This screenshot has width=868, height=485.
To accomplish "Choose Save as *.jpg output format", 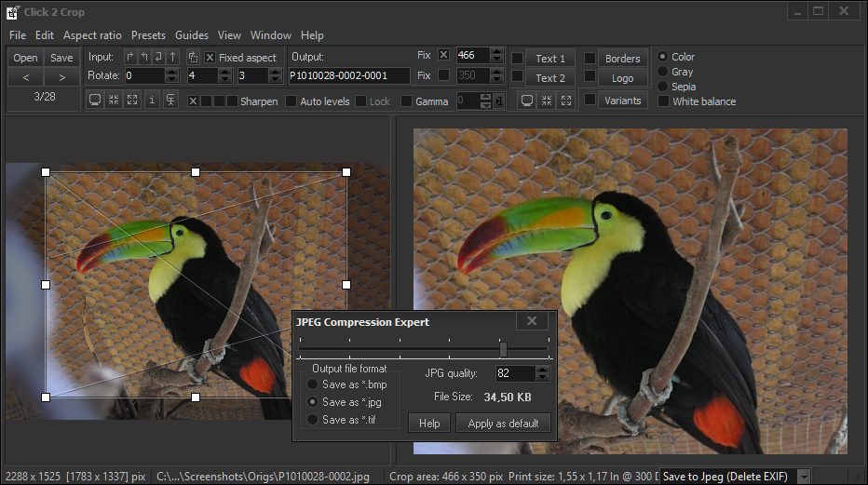I will pos(312,401).
